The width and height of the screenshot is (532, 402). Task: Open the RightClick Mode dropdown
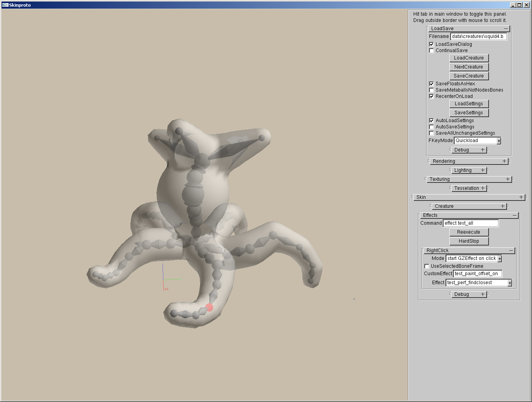coord(499,259)
